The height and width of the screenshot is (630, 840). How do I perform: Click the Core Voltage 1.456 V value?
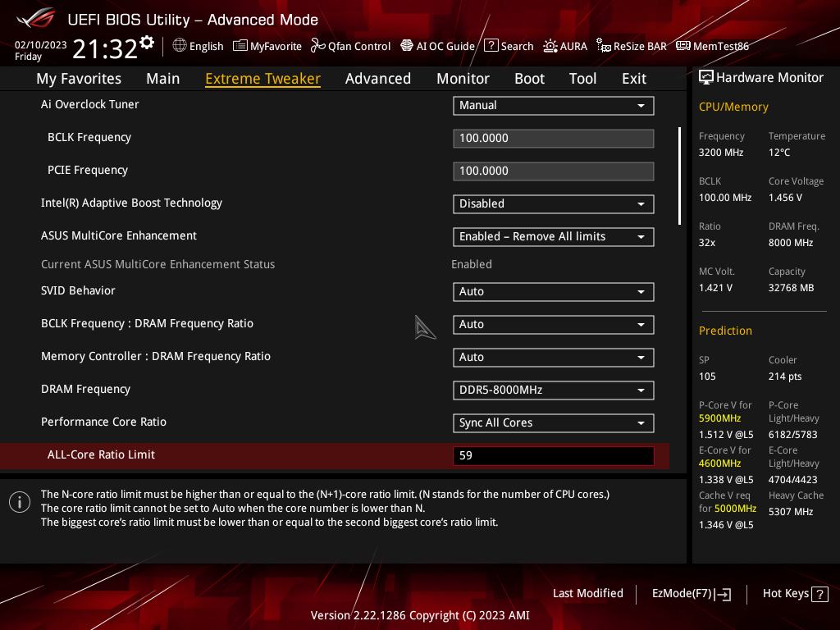click(x=785, y=198)
